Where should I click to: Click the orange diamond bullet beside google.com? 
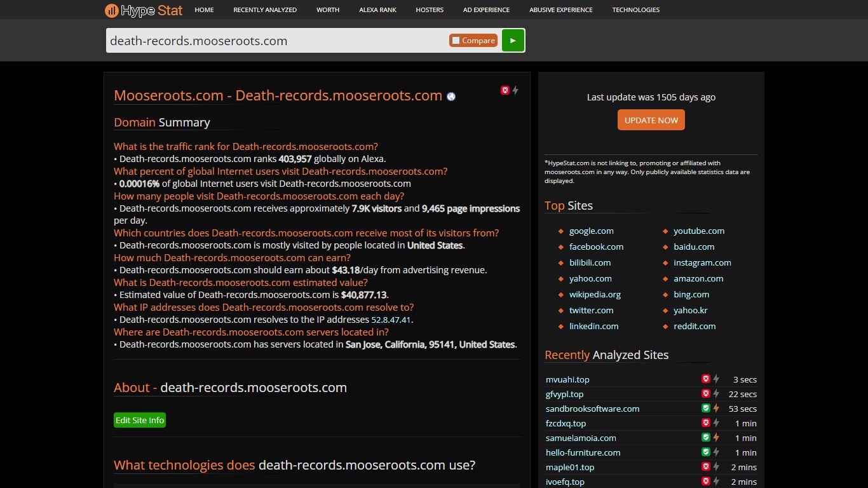point(560,231)
